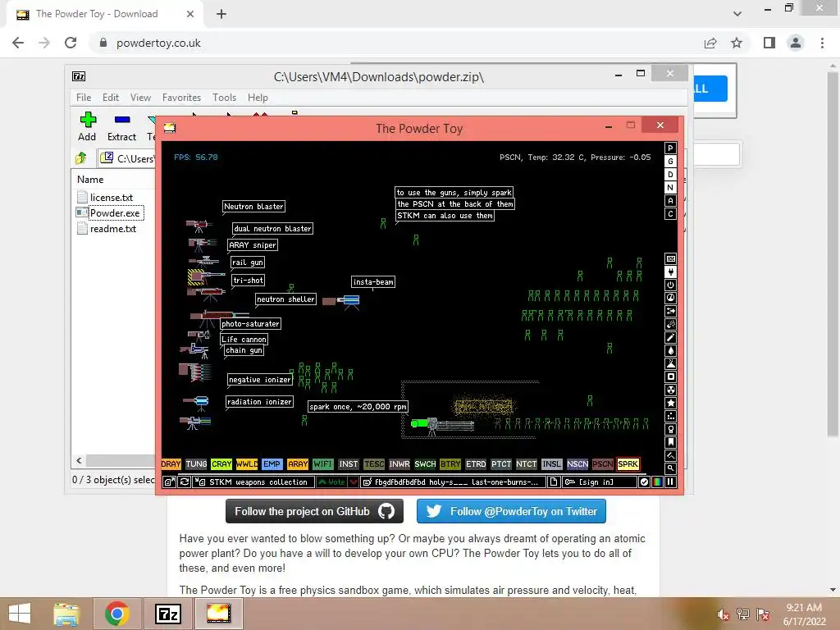
Task: Click Extract in the 7-Zip toolbar
Action: [121, 127]
